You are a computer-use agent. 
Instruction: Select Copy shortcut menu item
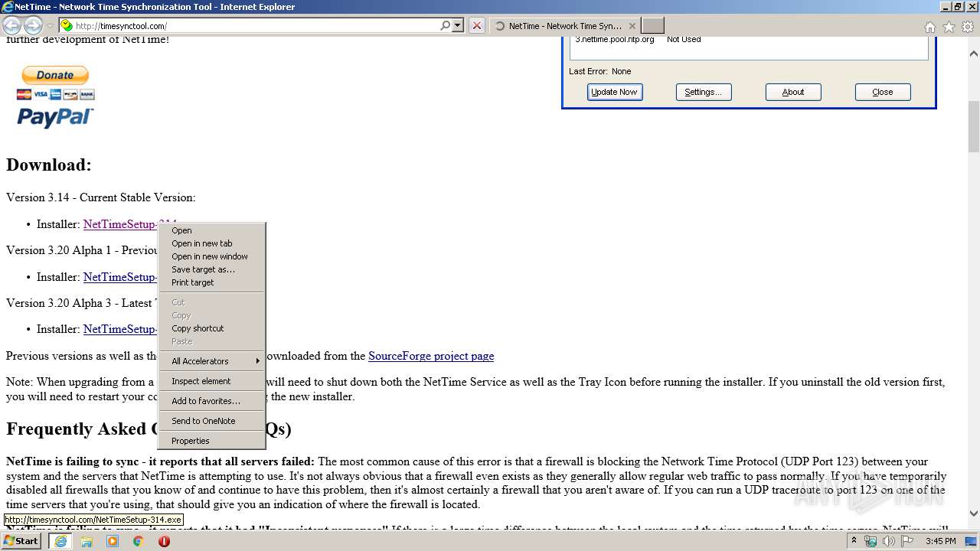point(211,328)
